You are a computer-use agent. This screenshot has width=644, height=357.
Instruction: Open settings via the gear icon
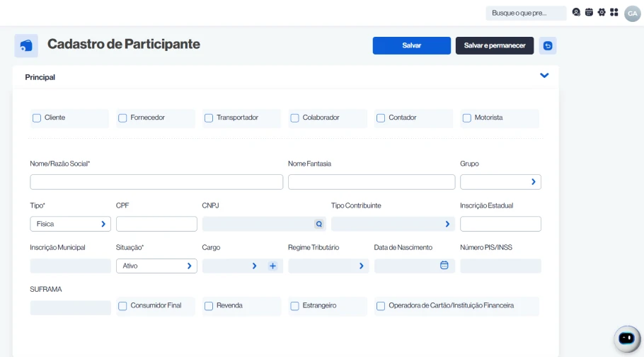(602, 13)
